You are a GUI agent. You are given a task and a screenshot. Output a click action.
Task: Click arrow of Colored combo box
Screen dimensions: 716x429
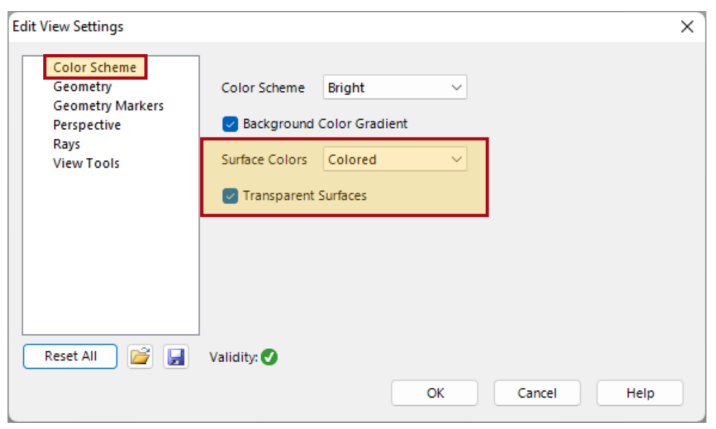point(456,159)
